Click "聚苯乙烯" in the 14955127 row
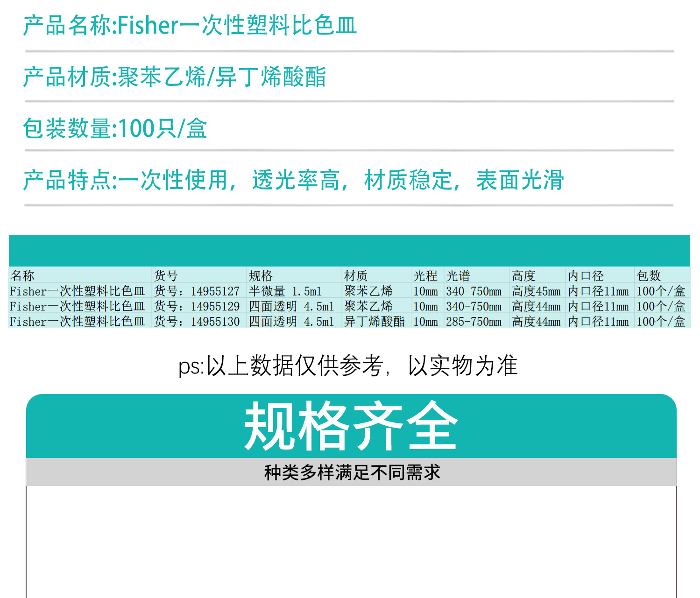Viewport: 700px width, 598px height. [368, 291]
